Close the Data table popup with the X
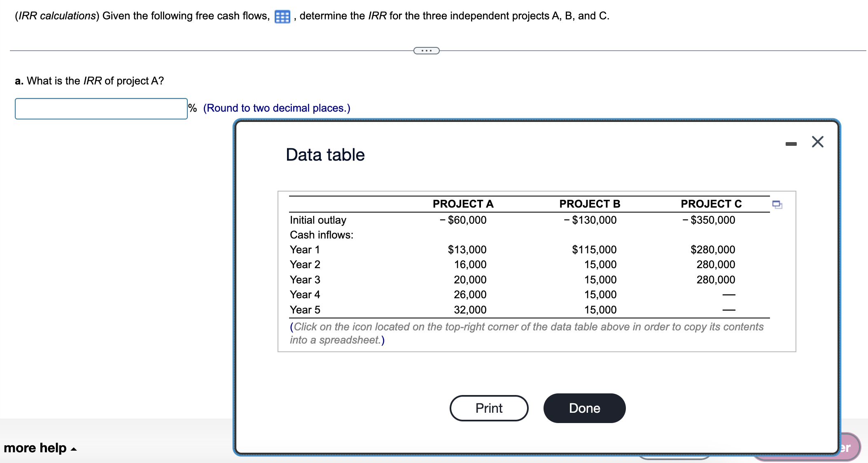Viewport: 868px width, 463px height. pyautogui.click(x=817, y=142)
